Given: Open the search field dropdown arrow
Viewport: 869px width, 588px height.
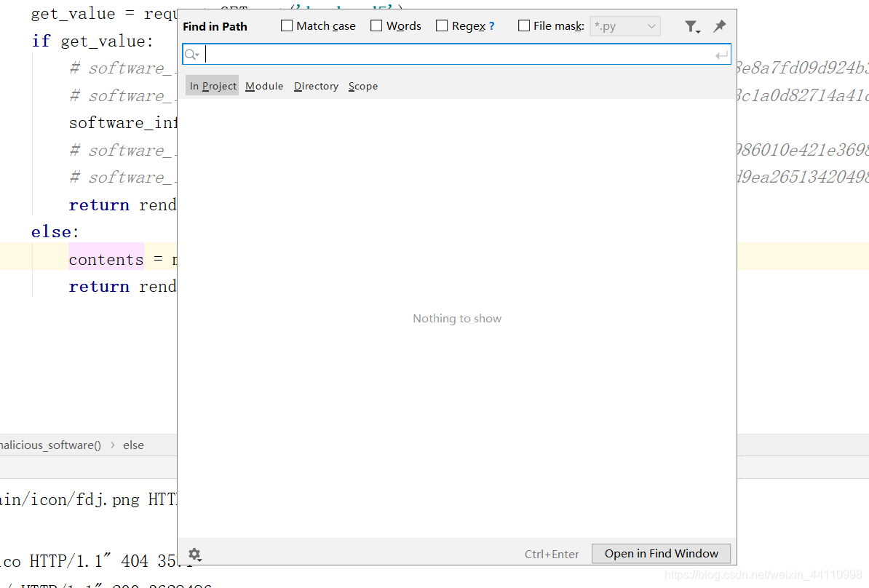Looking at the screenshot, I should (197, 54).
